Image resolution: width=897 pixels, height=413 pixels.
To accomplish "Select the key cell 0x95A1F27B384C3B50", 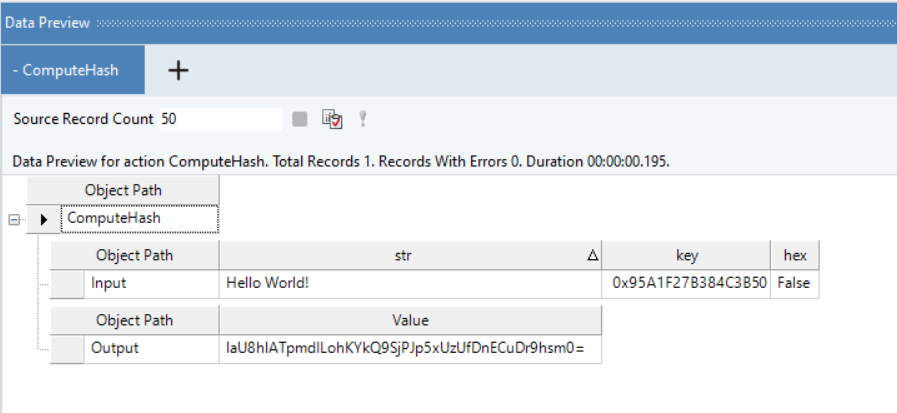I will click(686, 284).
